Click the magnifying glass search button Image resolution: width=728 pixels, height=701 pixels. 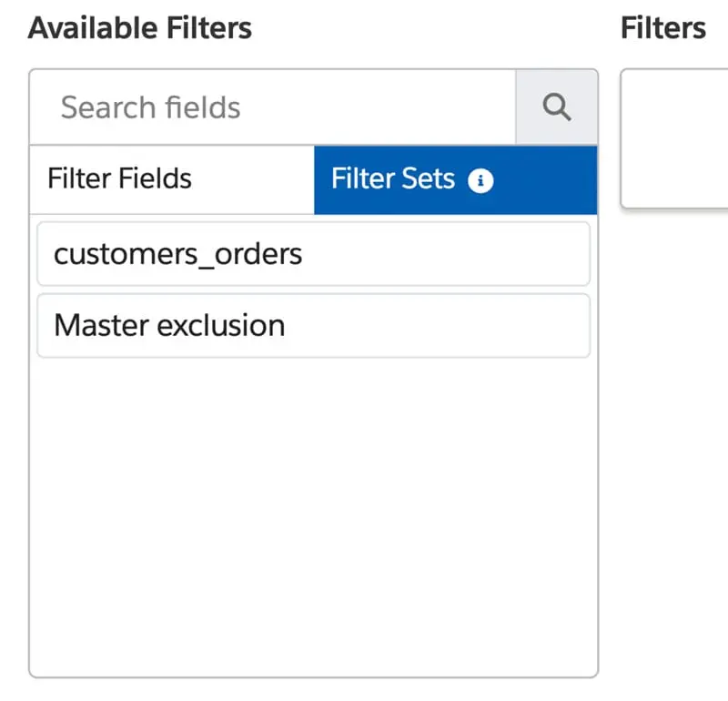pos(556,107)
